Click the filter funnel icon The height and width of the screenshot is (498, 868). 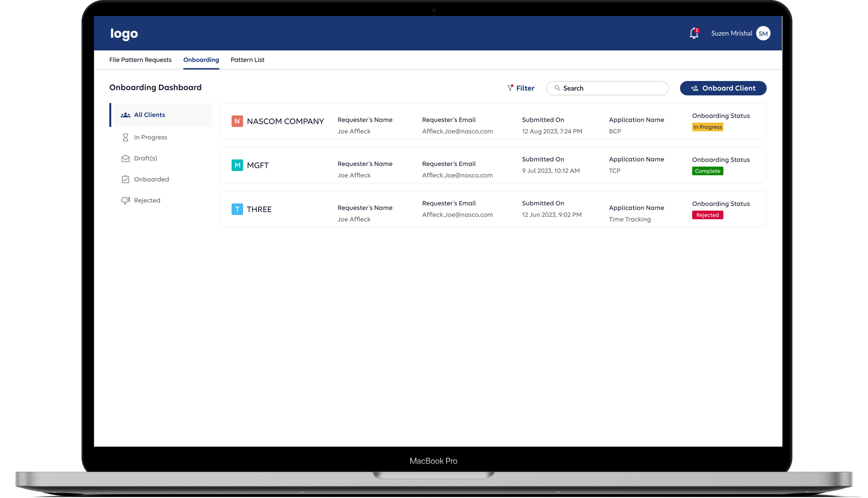(x=510, y=88)
